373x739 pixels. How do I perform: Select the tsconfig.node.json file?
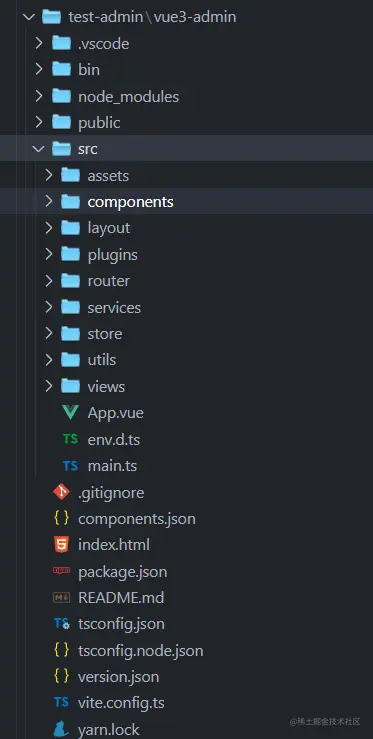coord(141,651)
